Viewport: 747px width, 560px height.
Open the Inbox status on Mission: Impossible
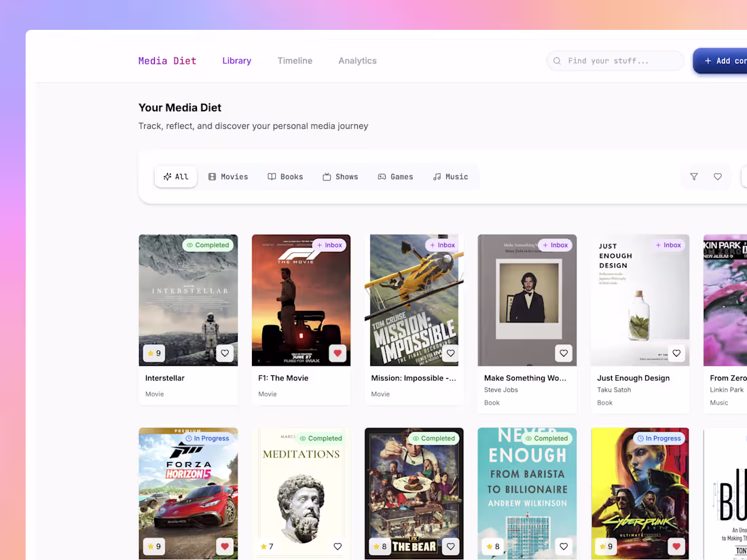pyautogui.click(x=441, y=245)
